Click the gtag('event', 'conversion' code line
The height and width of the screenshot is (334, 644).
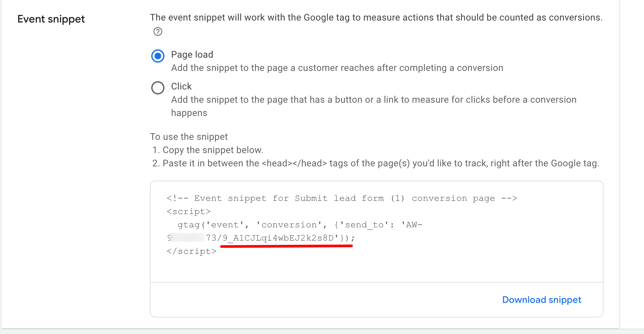click(x=300, y=225)
